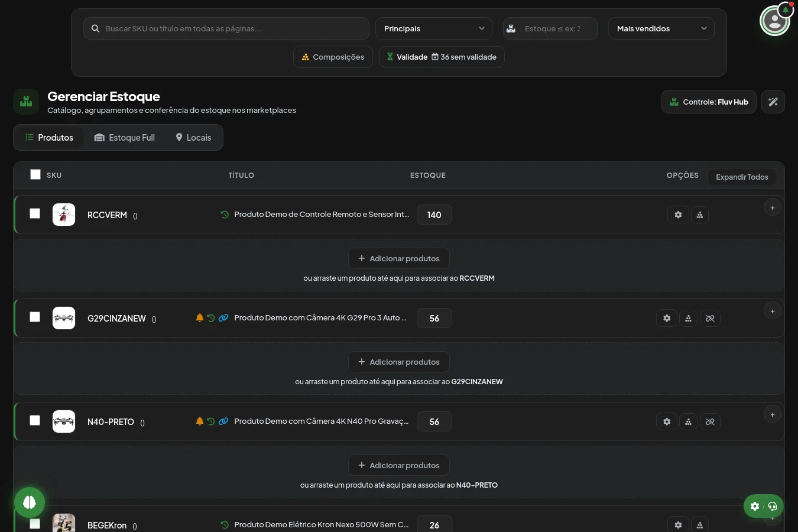This screenshot has width=798, height=532.
Task: Click the magic wand icon next to Controle
Action: 773,102
